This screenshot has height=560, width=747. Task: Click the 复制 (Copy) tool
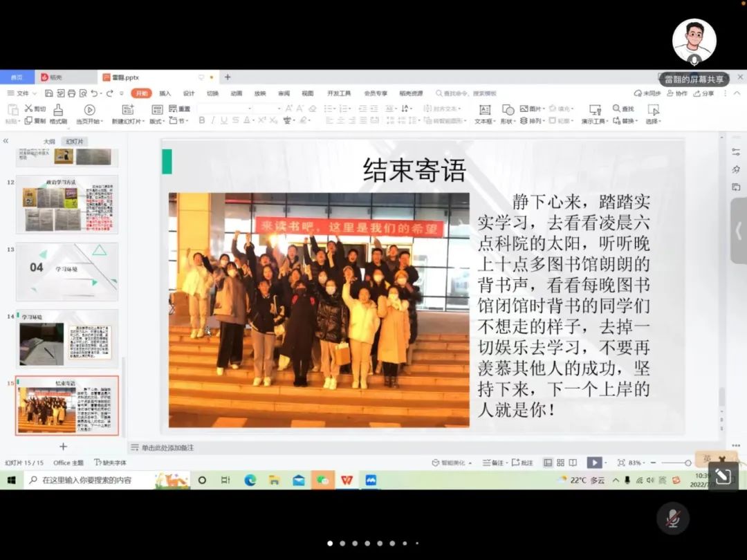[35, 121]
